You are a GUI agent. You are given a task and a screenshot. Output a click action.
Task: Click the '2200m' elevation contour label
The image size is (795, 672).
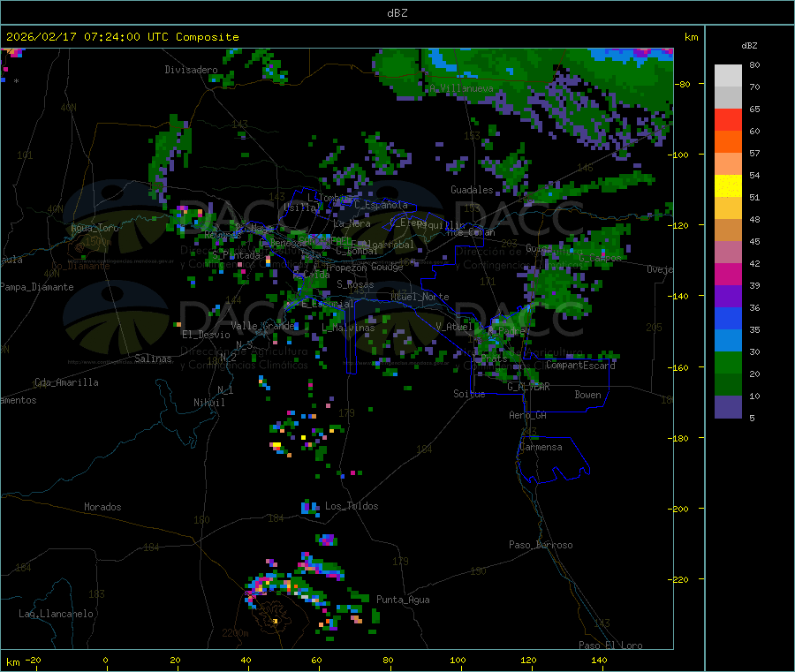(x=235, y=633)
